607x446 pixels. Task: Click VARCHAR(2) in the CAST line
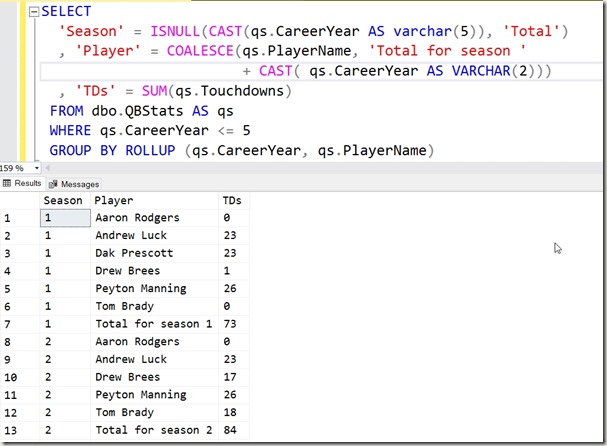(494, 71)
